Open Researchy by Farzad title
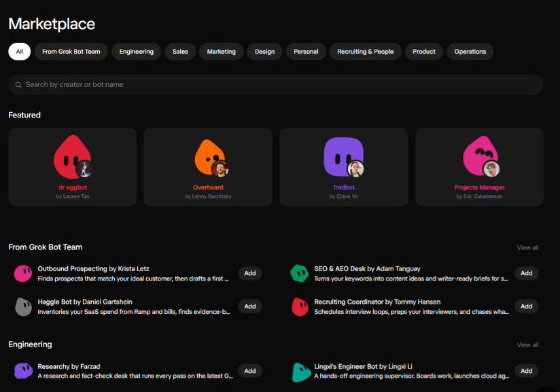This screenshot has height=392, width=560. 69,367
